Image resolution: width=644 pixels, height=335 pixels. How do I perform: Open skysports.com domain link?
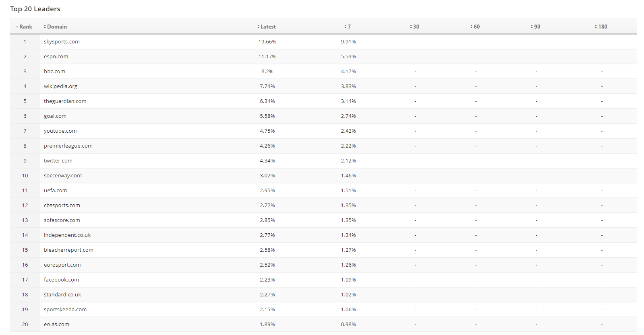click(x=62, y=42)
